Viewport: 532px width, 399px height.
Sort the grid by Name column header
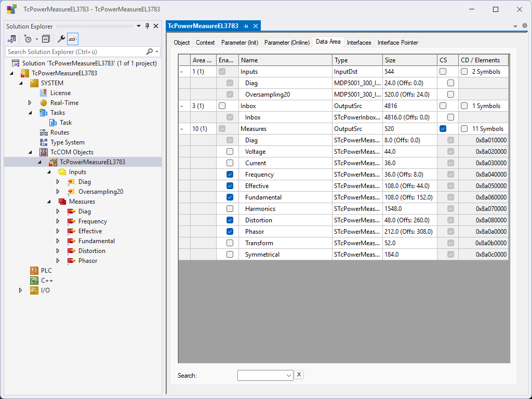(x=285, y=60)
